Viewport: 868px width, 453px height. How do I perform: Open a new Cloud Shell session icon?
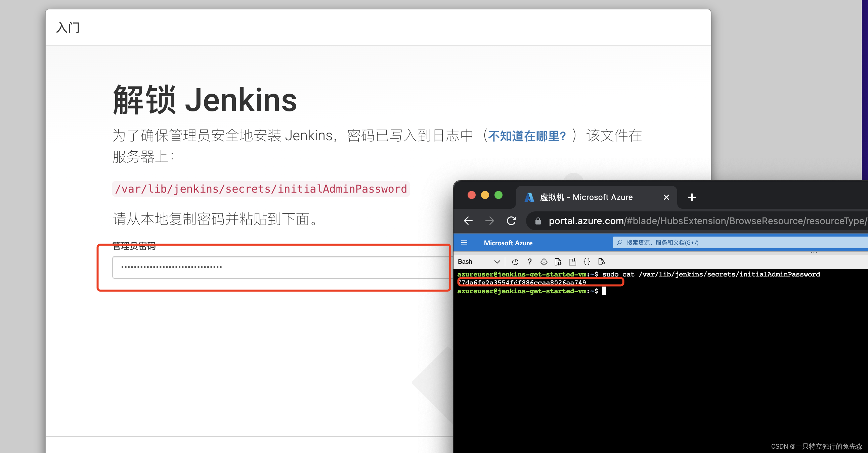(572, 262)
